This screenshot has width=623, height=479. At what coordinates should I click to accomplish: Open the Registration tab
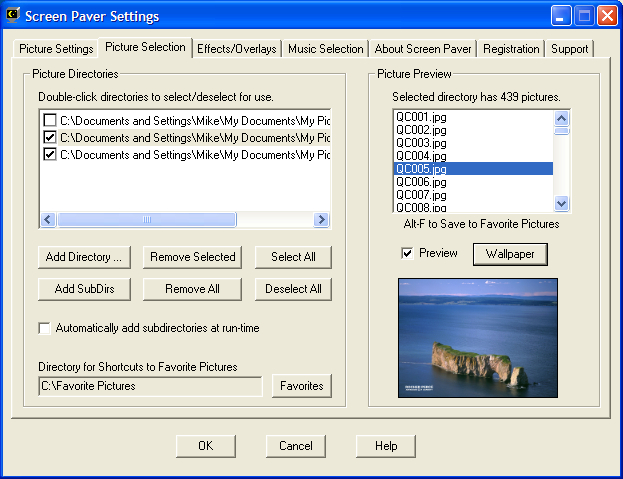[510, 49]
